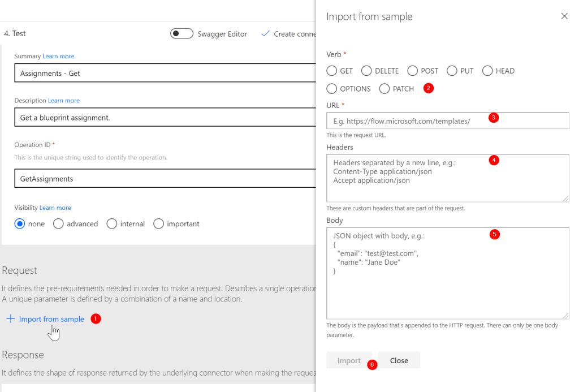Viewport: 579px width, 392px height.
Task: Select the PATCH verb option
Action: pyautogui.click(x=384, y=89)
